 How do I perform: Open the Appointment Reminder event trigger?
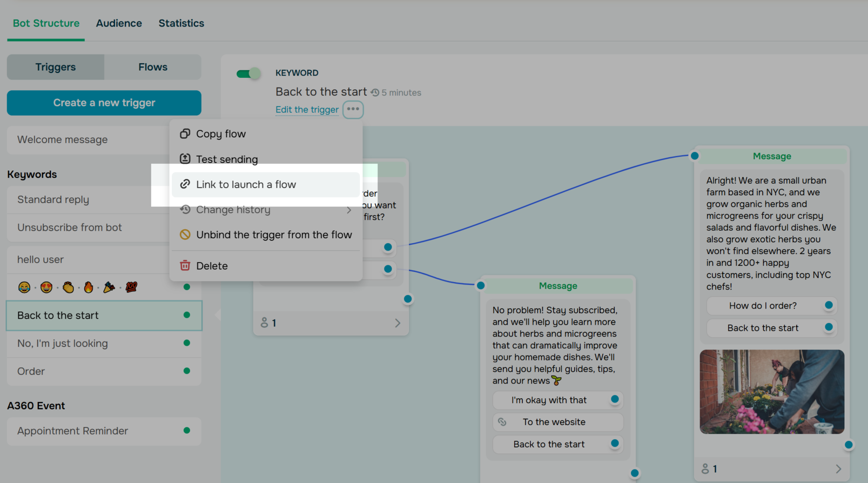(x=104, y=431)
